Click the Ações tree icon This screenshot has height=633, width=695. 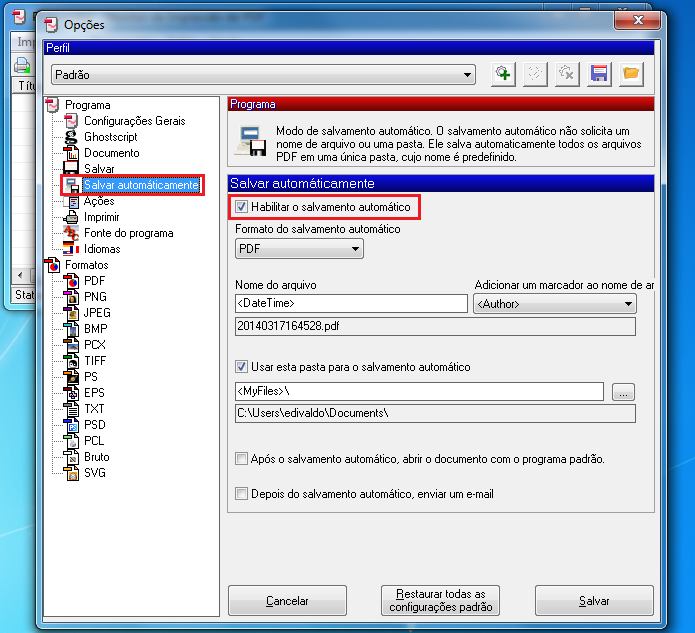[71, 201]
